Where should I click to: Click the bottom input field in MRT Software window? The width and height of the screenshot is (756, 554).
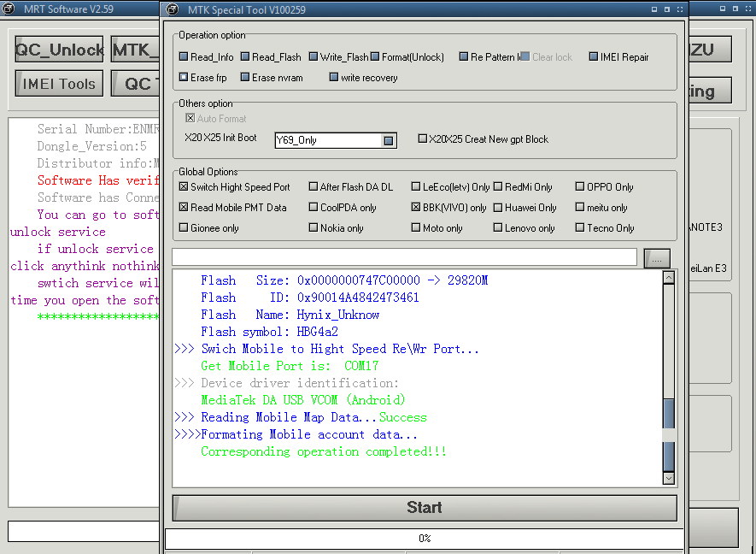(x=84, y=531)
